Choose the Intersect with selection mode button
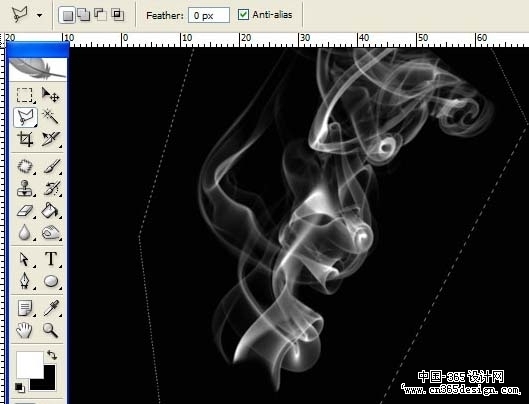The image size is (529, 404). [x=117, y=15]
